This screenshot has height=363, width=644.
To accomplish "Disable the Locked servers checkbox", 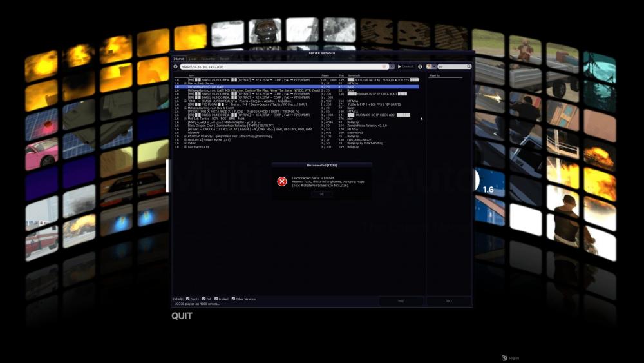I will (x=216, y=299).
